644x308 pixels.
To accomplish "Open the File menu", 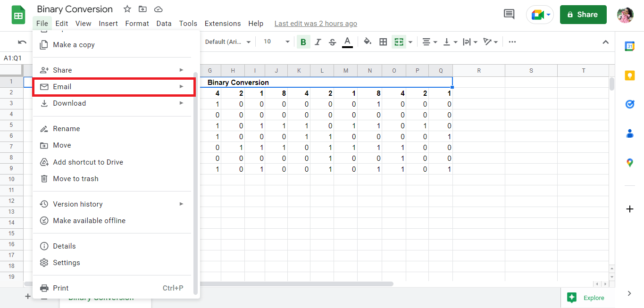I will pos(42,24).
